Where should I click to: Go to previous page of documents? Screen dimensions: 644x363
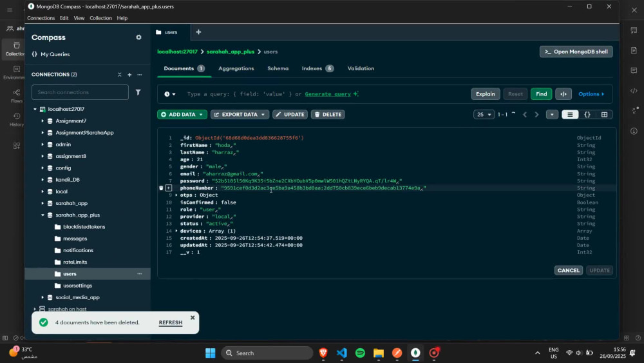[x=525, y=115]
